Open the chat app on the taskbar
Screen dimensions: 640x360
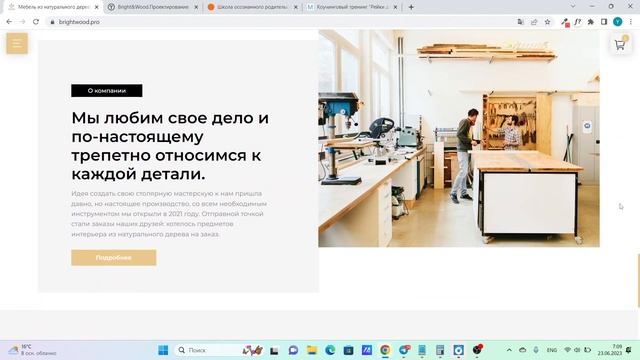coord(293,350)
